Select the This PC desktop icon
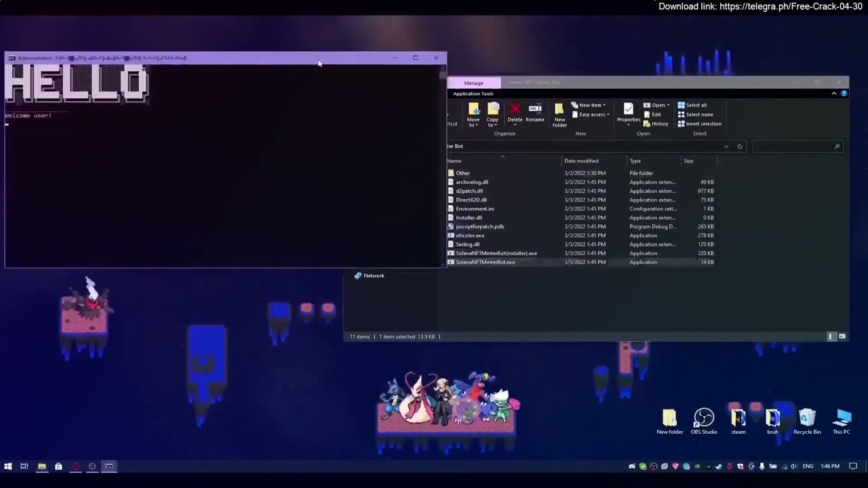 (842, 422)
